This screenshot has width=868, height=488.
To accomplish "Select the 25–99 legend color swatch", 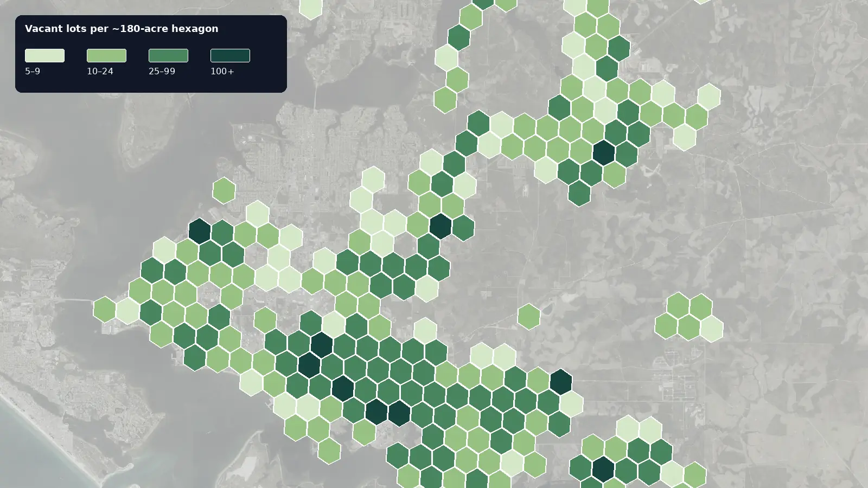I will [x=168, y=55].
